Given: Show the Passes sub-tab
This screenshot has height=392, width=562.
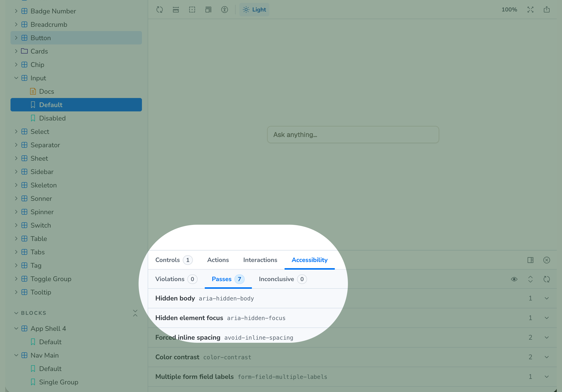Looking at the screenshot, I should click(228, 279).
